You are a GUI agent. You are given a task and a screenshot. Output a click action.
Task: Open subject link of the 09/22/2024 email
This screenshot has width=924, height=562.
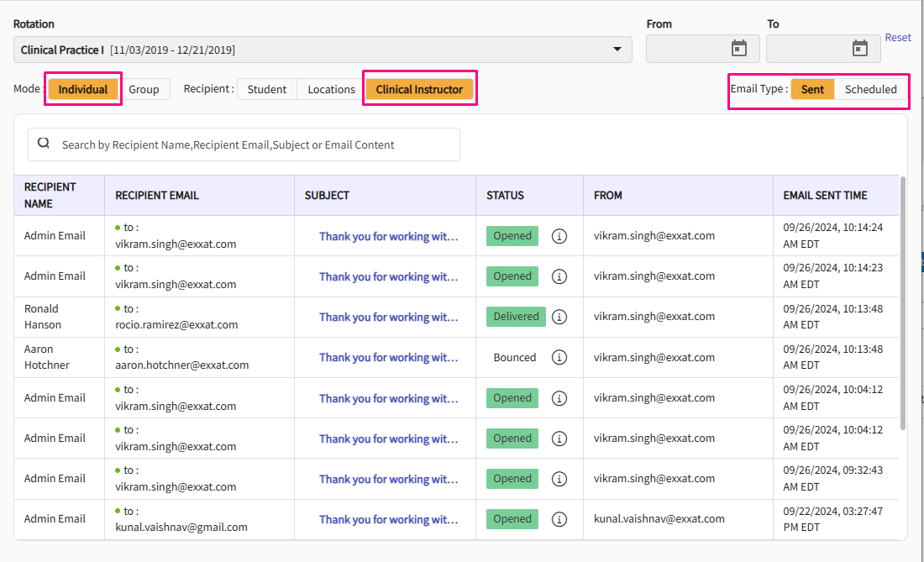coord(388,520)
